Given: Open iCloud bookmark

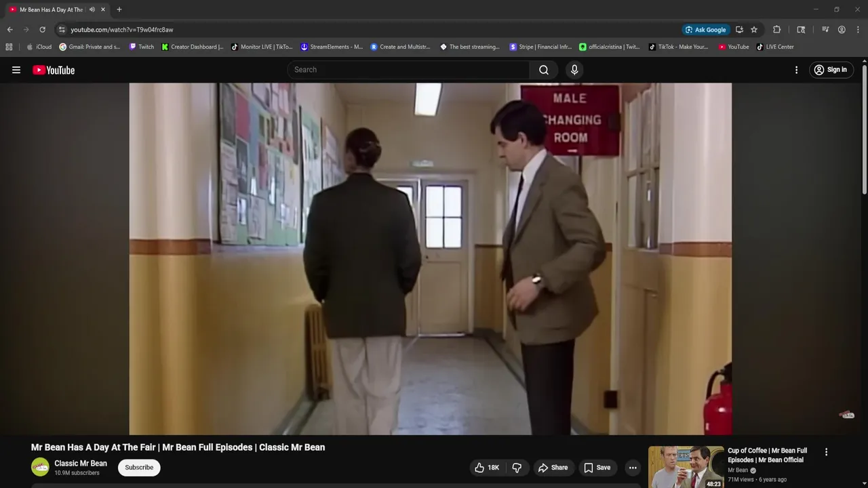Looking at the screenshot, I should (x=39, y=47).
